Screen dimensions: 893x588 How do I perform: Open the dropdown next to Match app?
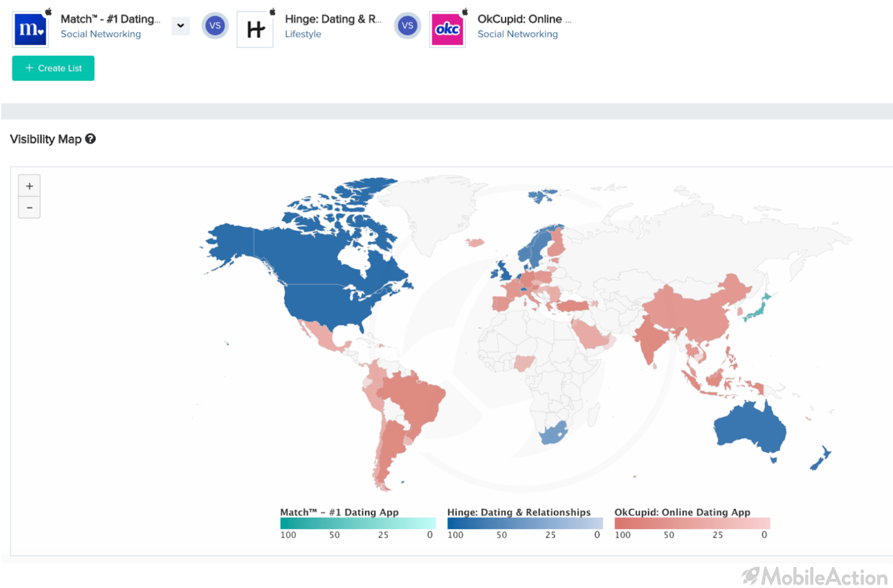click(x=180, y=26)
